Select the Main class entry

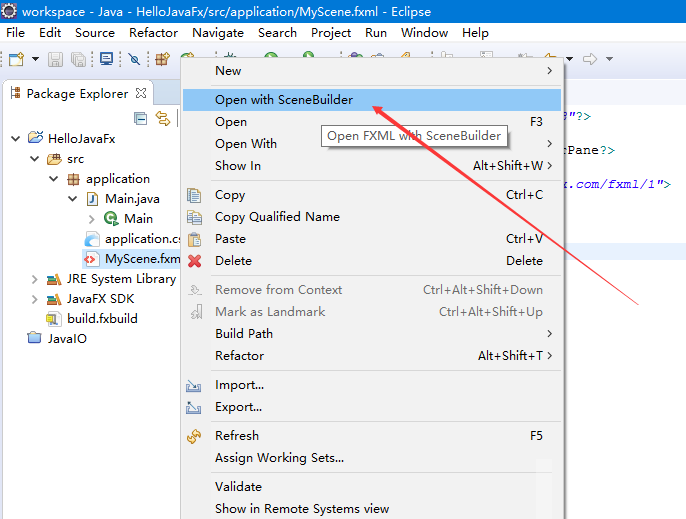pyautogui.click(x=138, y=218)
